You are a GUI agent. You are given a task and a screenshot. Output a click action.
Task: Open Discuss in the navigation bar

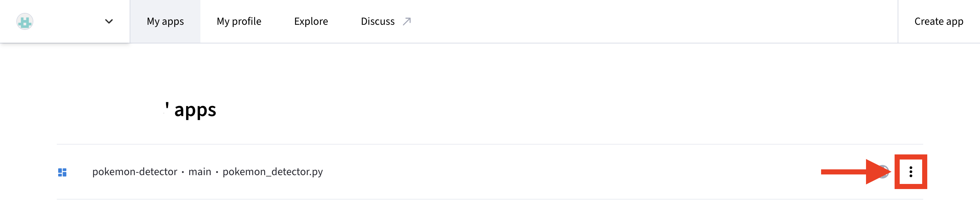[x=377, y=22]
